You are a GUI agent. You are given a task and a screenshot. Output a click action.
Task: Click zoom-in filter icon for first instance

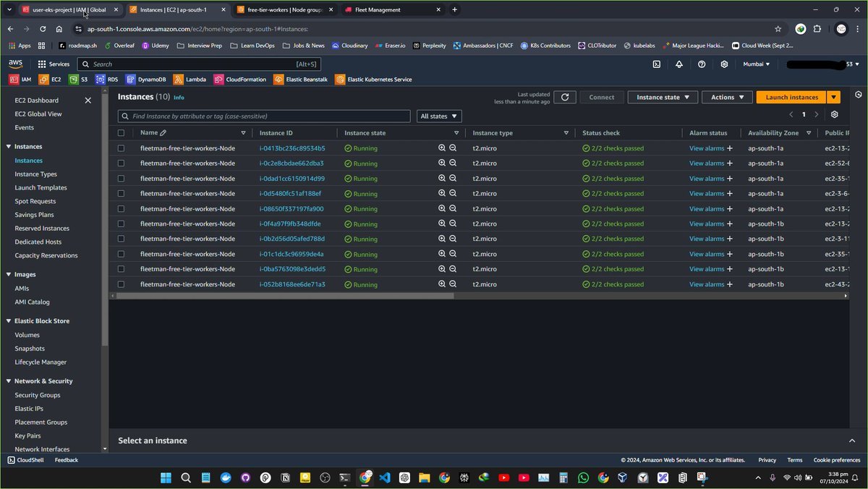(442, 148)
